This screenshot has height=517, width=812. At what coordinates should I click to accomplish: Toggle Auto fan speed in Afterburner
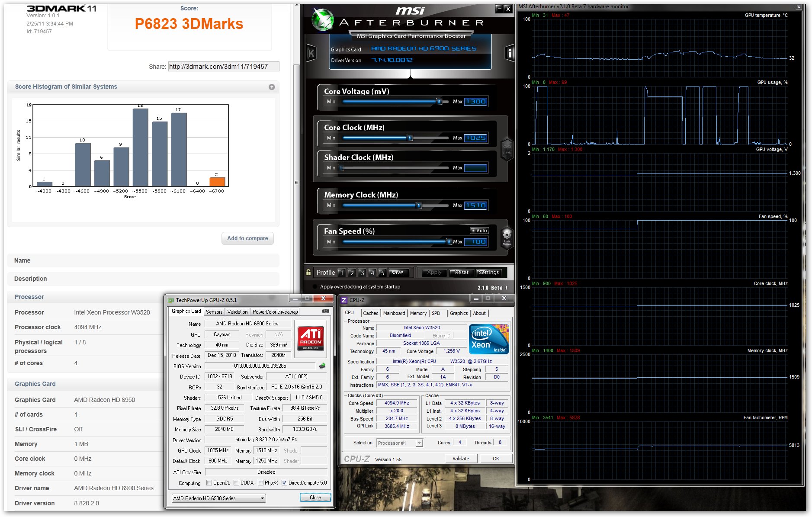click(x=479, y=231)
